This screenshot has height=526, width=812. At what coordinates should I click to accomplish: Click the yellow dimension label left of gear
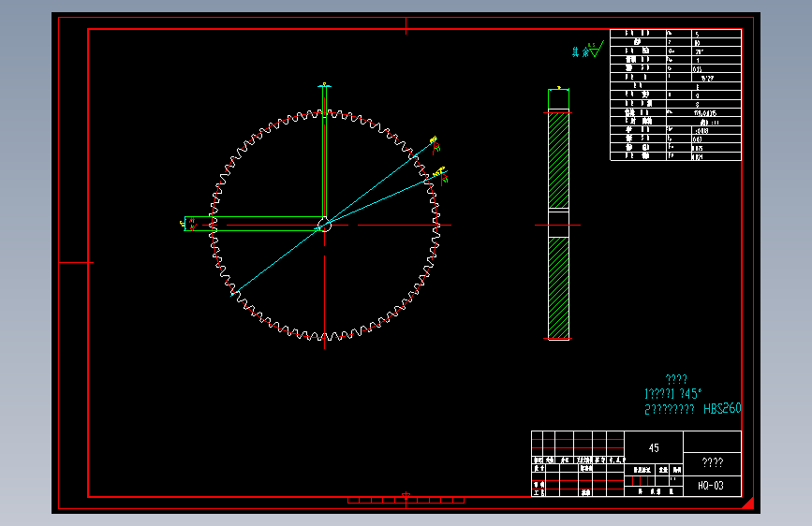(183, 224)
